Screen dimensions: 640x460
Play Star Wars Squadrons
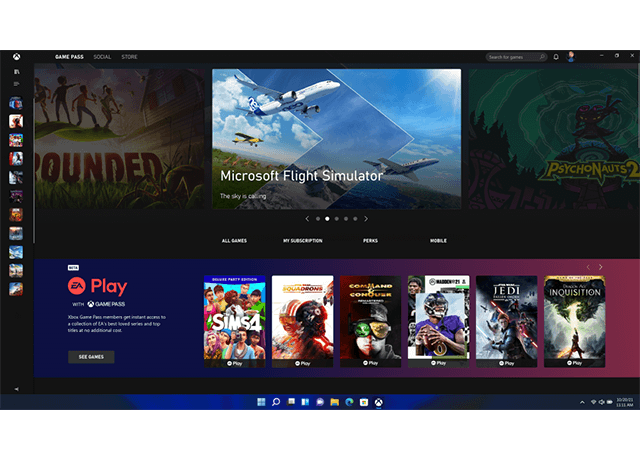click(x=303, y=363)
